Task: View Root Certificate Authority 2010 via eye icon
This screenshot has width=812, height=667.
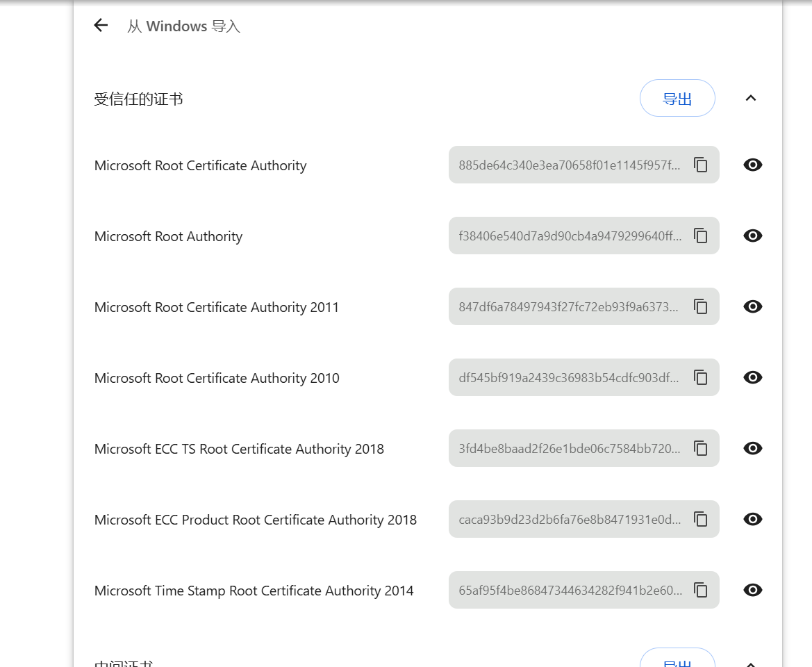Action: 753,377
